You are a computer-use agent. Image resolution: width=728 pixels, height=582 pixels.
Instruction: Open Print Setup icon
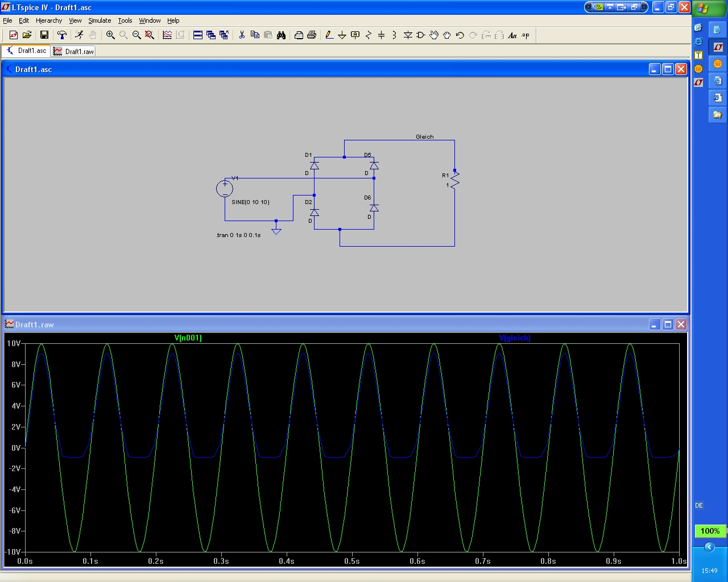click(299, 35)
